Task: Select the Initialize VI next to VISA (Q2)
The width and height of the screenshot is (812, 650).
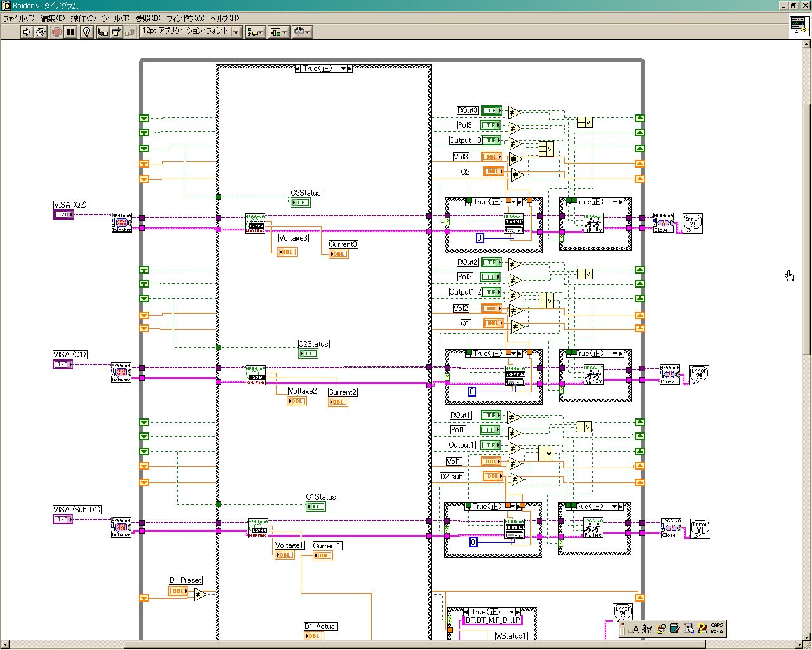Action: 121,223
